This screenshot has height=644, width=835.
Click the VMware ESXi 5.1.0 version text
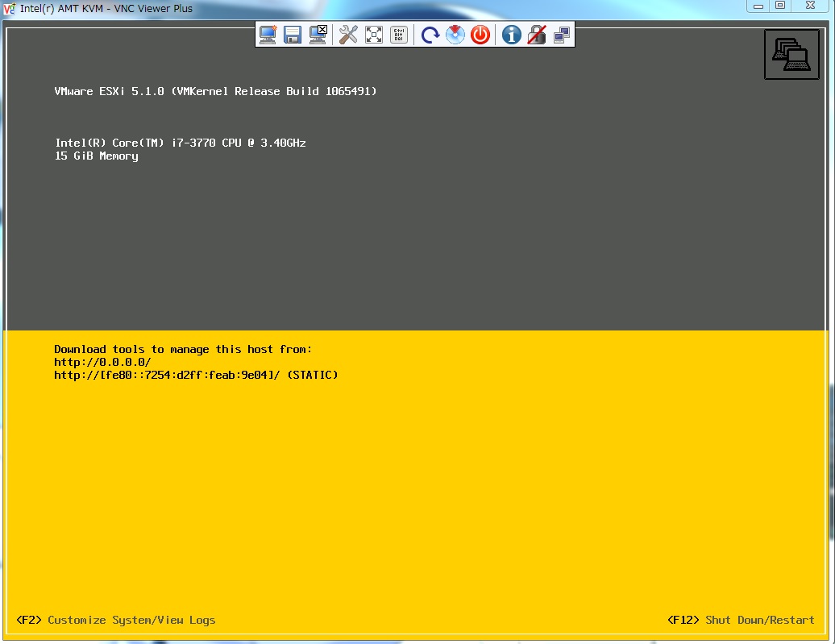click(x=215, y=91)
